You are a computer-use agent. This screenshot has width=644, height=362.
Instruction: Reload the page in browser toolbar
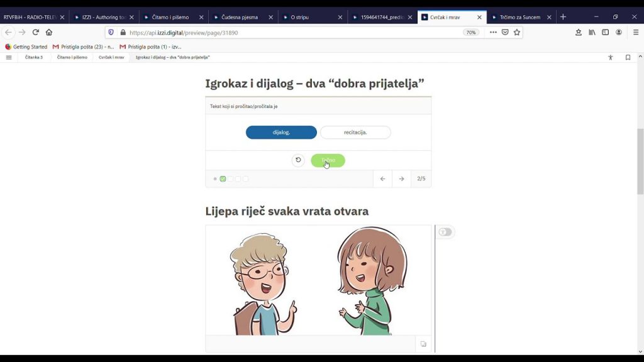(35, 32)
